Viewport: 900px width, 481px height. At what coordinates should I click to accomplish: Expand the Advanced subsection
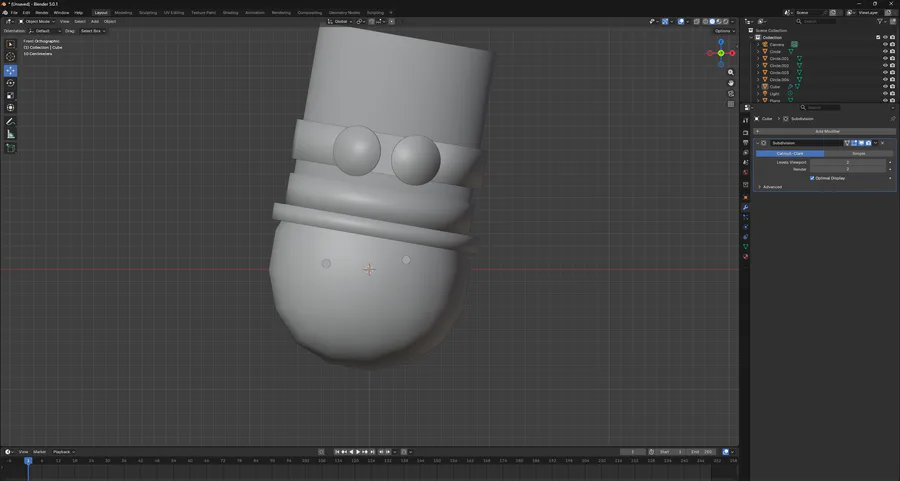point(773,187)
